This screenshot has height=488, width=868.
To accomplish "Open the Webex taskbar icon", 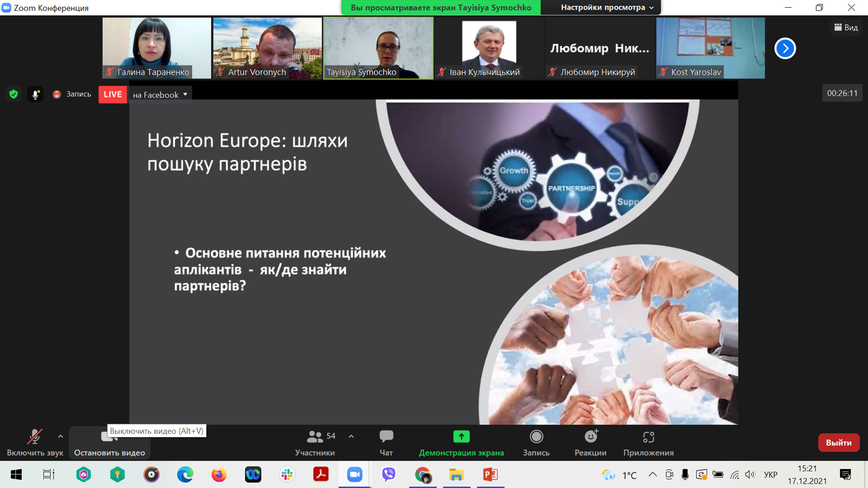I will pos(253,475).
